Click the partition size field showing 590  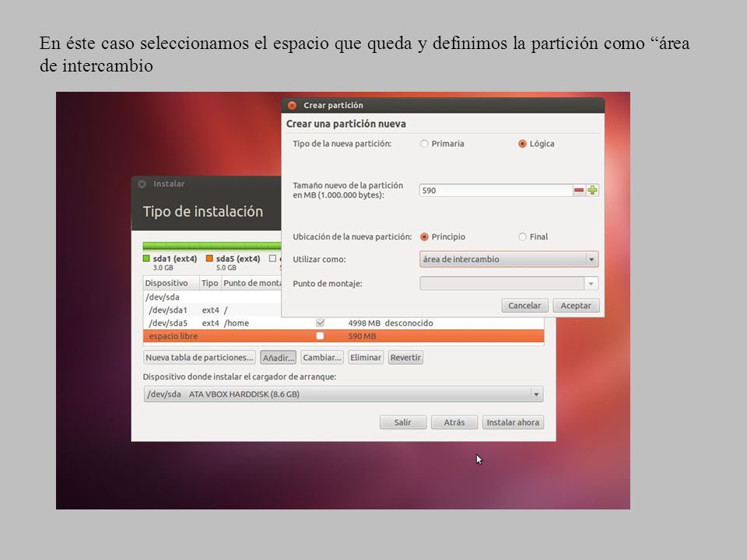[x=496, y=191]
